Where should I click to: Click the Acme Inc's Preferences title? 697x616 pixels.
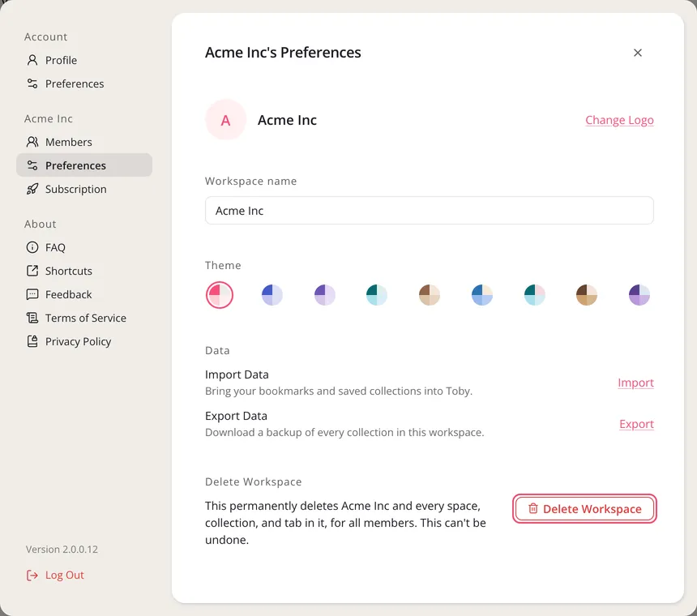pyautogui.click(x=283, y=53)
